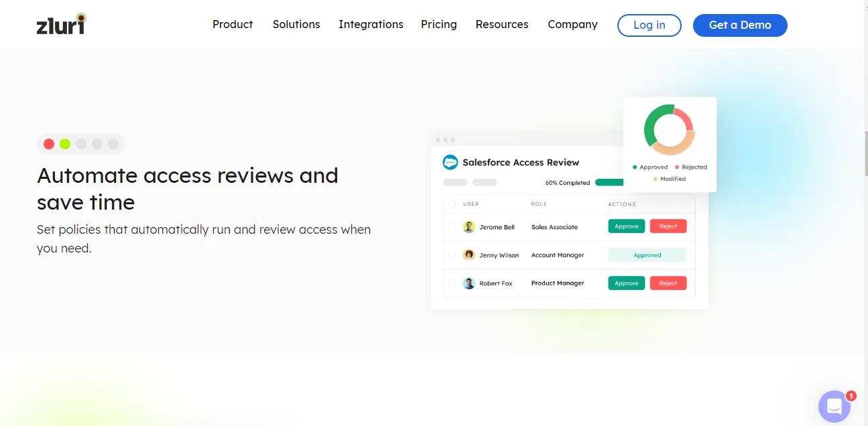
Task: Click the "Sales Associate" role text
Action: click(554, 227)
